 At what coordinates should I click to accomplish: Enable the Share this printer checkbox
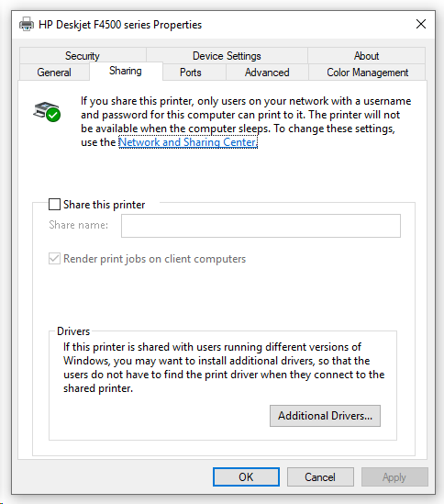[54, 204]
